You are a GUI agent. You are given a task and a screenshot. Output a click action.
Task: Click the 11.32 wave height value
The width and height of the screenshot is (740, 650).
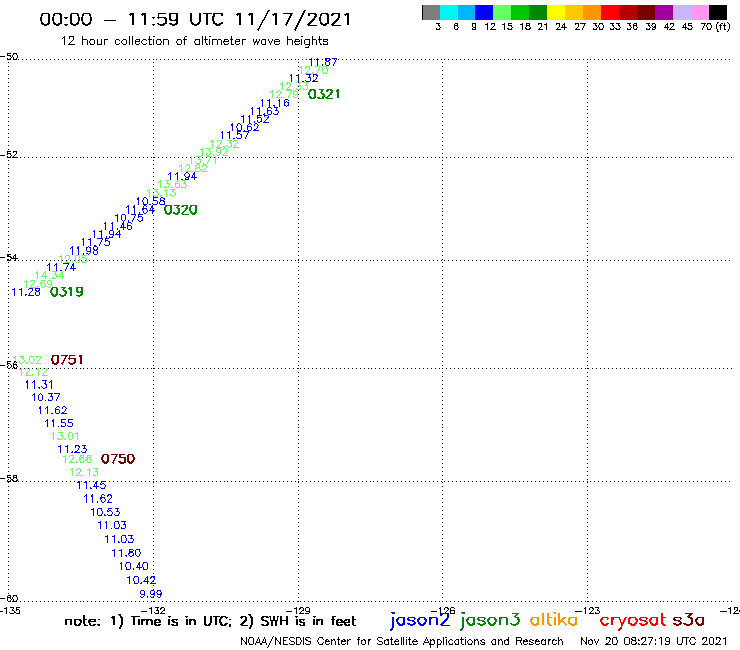point(303,78)
